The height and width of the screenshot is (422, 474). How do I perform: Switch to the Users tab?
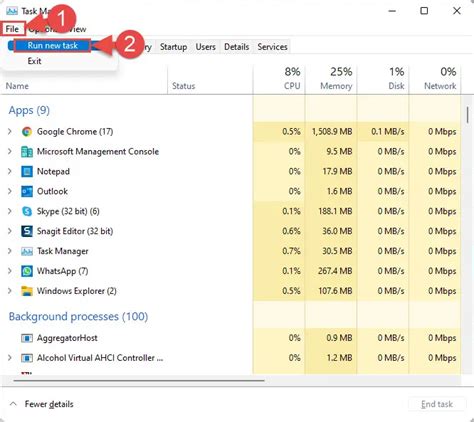click(205, 47)
